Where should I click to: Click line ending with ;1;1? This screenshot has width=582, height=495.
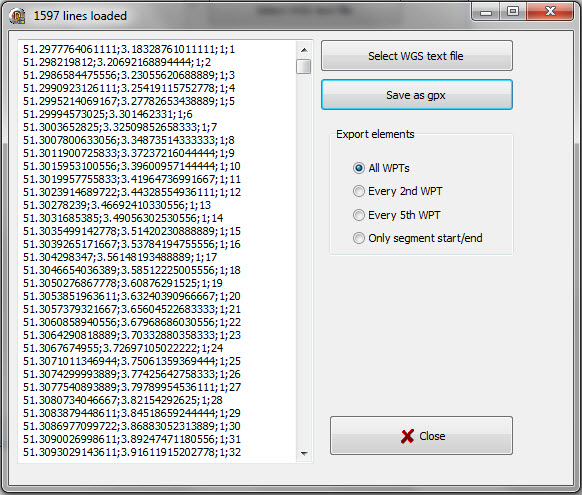[x=129, y=49]
